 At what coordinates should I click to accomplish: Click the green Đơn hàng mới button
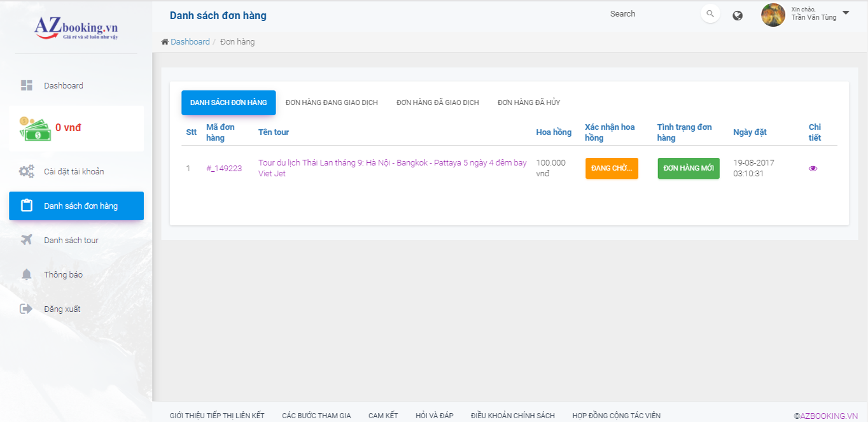coord(688,168)
